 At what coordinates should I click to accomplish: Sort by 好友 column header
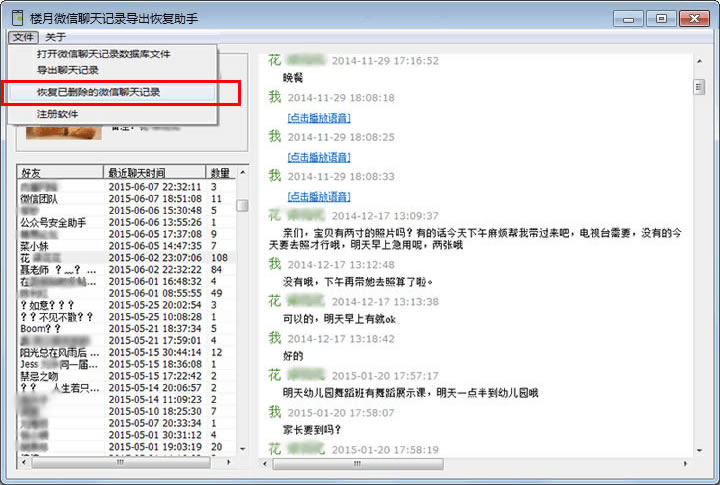pyautogui.click(x=60, y=173)
